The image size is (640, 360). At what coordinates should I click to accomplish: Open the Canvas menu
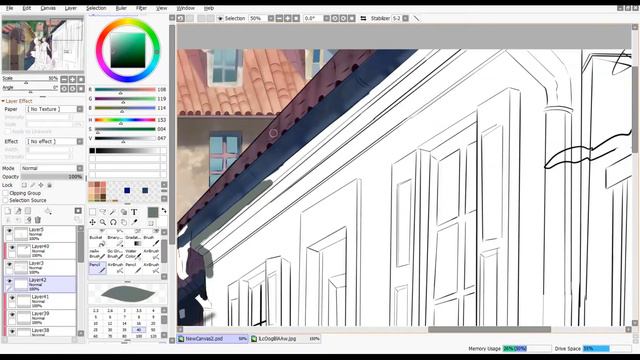[48, 8]
